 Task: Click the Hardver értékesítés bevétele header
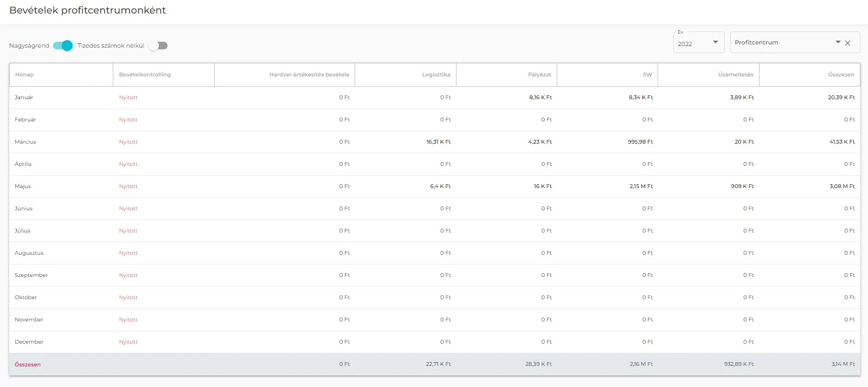309,75
